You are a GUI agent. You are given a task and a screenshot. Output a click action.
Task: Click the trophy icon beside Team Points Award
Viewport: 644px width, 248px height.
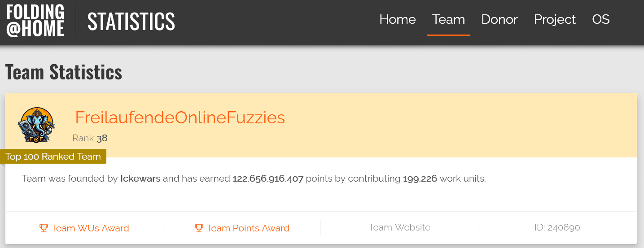(199, 228)
